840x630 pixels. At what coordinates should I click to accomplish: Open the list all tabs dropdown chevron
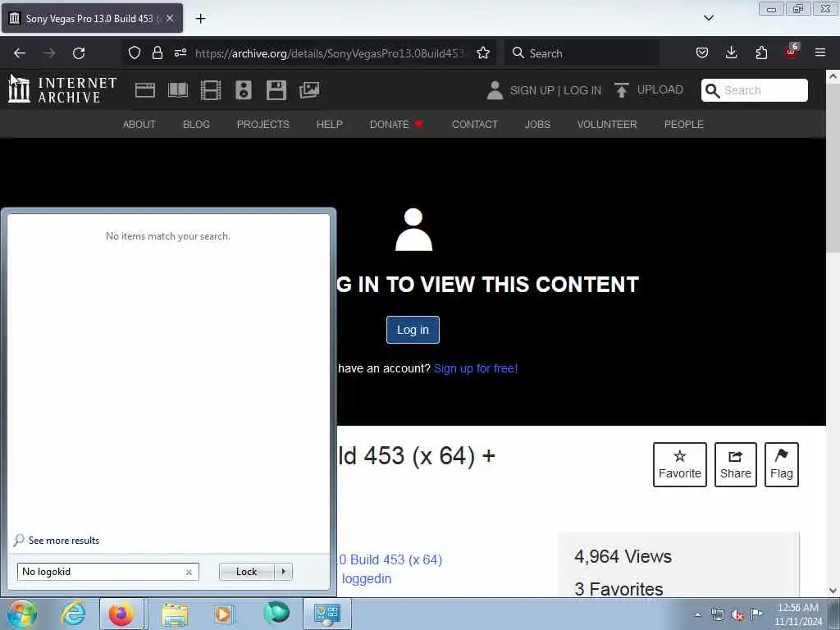click(x=708, y=18)
